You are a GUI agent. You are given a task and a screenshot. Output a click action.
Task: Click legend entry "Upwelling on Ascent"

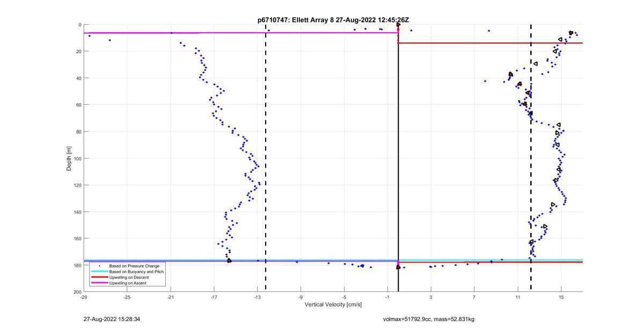[x=128, y=282]
